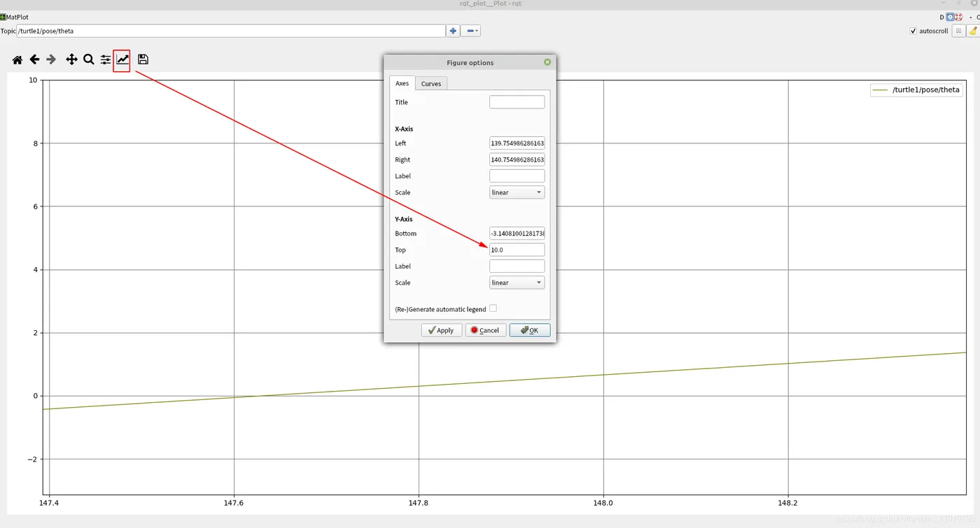The width and height of the screenshot is (980, 528).
Task: Focus the Title input field
Action: (517, 102)
